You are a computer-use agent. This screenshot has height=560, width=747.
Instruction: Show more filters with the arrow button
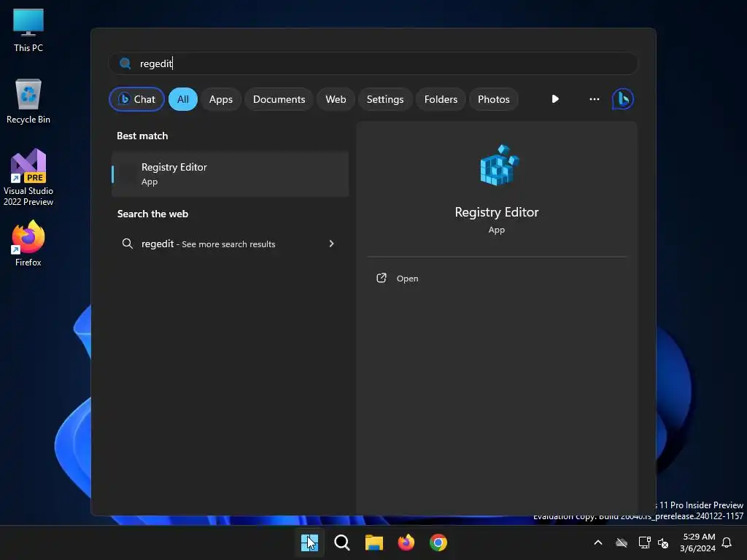coord(555,99)
